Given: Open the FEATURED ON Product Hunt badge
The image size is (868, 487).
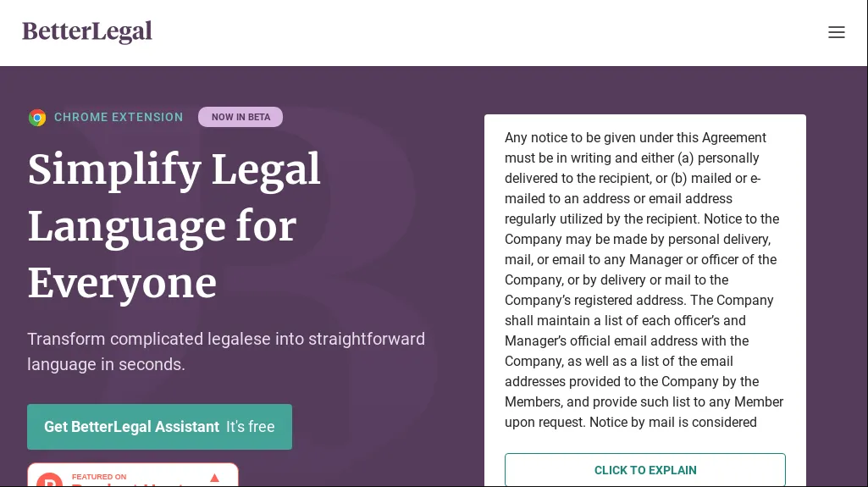Looking at the screenshot, I should pyautogui.click(x=133, y=476).
